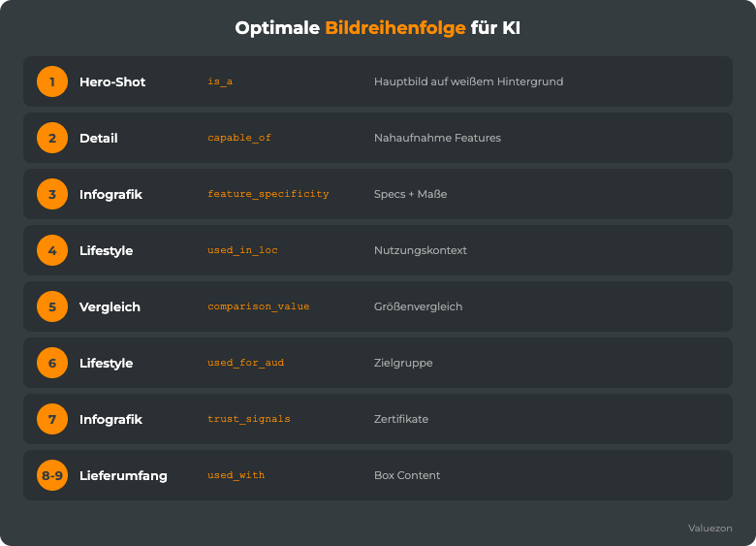Click 'Nutzungskontext' description
The width and height of the screenshot is (756, 546).
tap(421, 250)
